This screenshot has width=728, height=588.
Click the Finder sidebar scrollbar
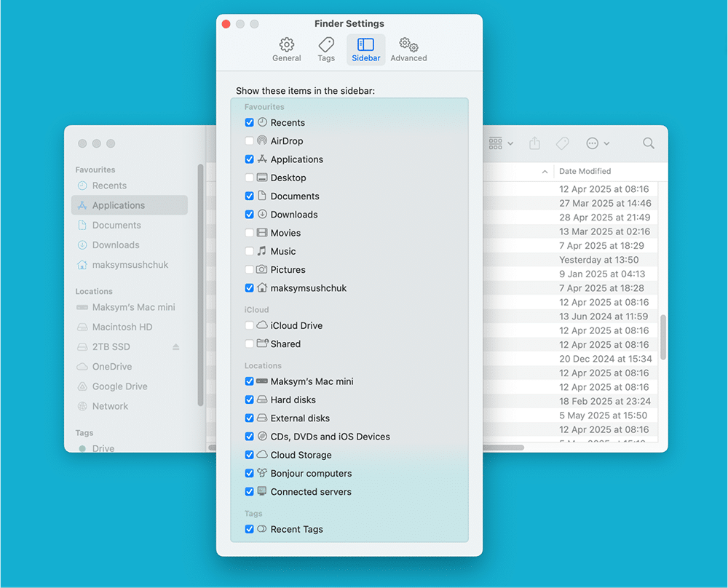point(201,285)
